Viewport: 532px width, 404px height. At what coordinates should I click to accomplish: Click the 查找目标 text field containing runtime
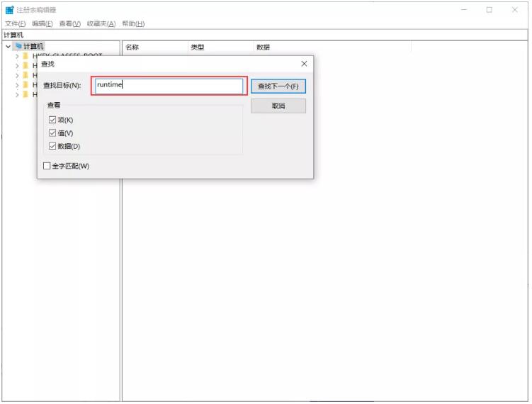coord(169,86)
